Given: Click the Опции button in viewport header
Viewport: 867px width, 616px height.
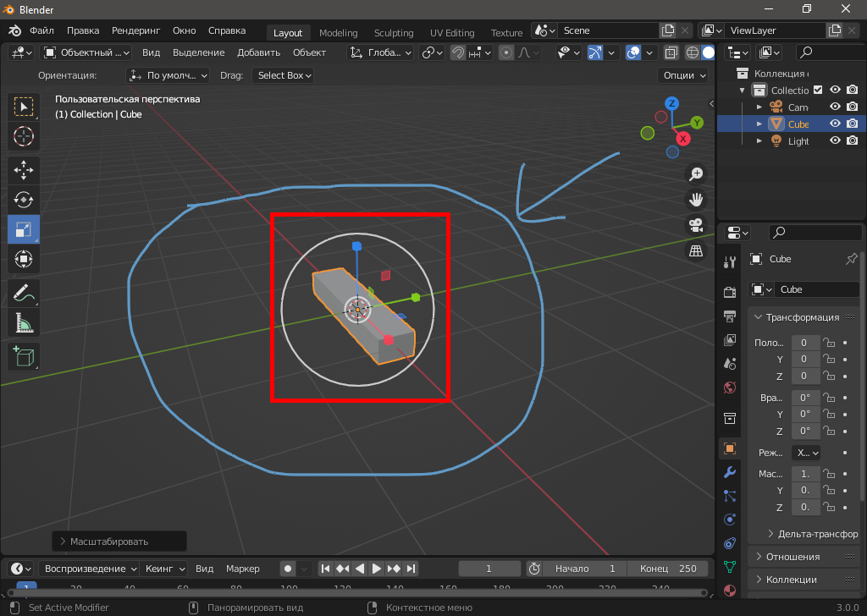Looking at the screenshot, I should pyautogui.click(x=684, y=75).
